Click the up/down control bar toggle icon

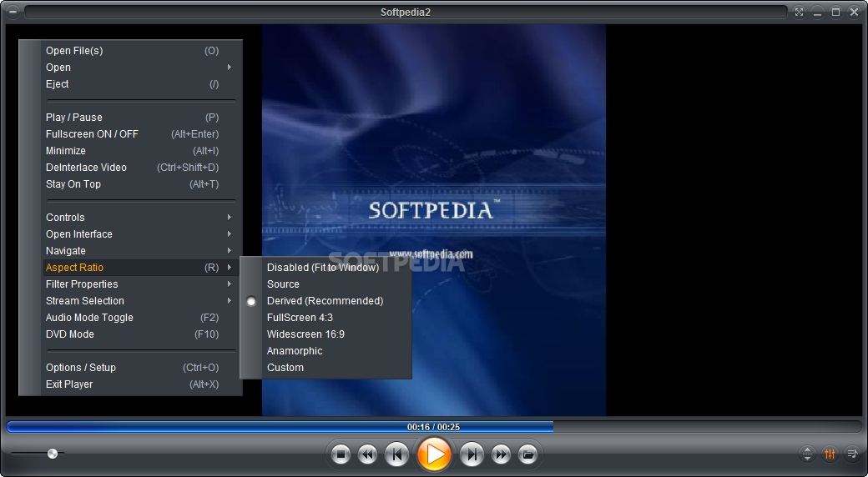(807, 454)
